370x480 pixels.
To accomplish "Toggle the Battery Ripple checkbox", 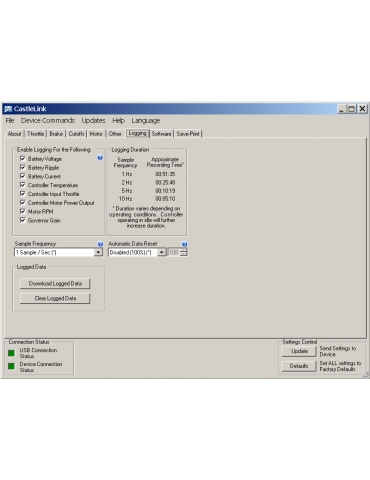I will pyautogui.click(x=23, y=167).
